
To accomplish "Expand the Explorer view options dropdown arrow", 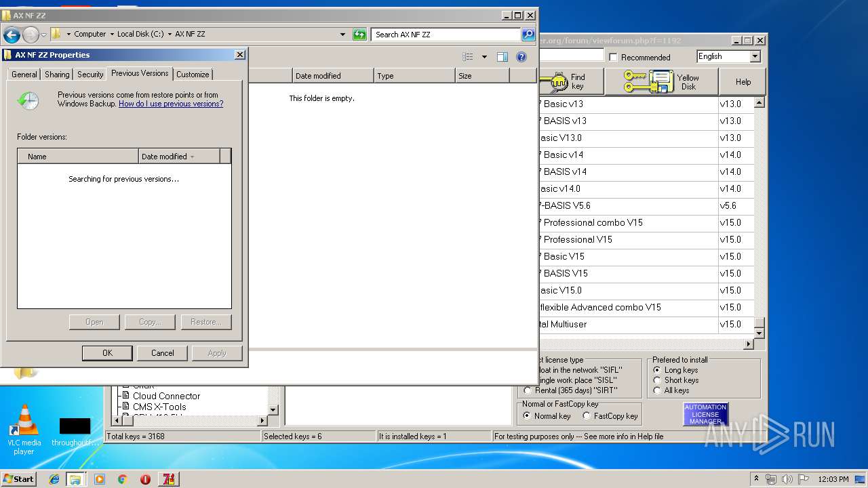I will (484, 57).
